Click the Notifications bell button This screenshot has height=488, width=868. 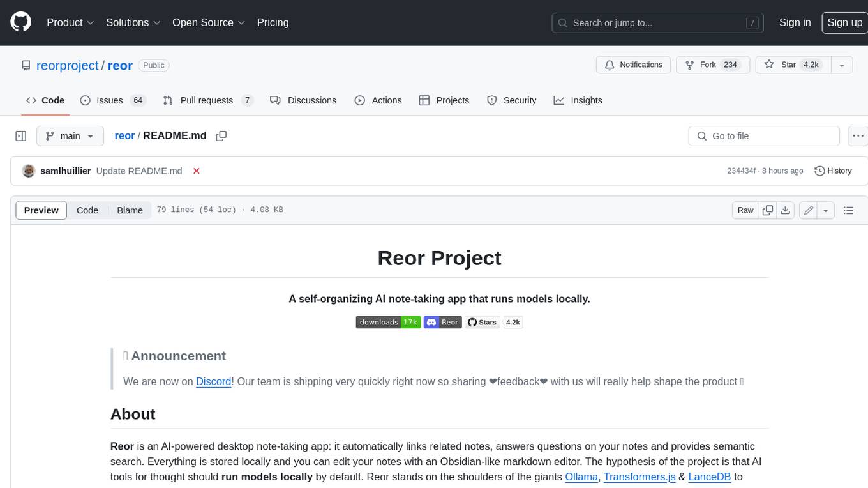tap(633, 65)
